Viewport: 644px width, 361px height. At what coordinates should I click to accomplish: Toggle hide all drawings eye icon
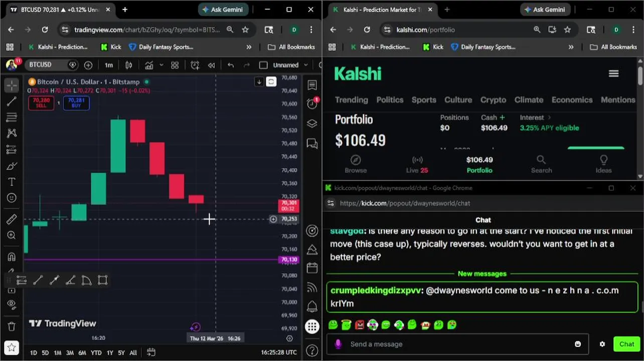click(12, 305)
